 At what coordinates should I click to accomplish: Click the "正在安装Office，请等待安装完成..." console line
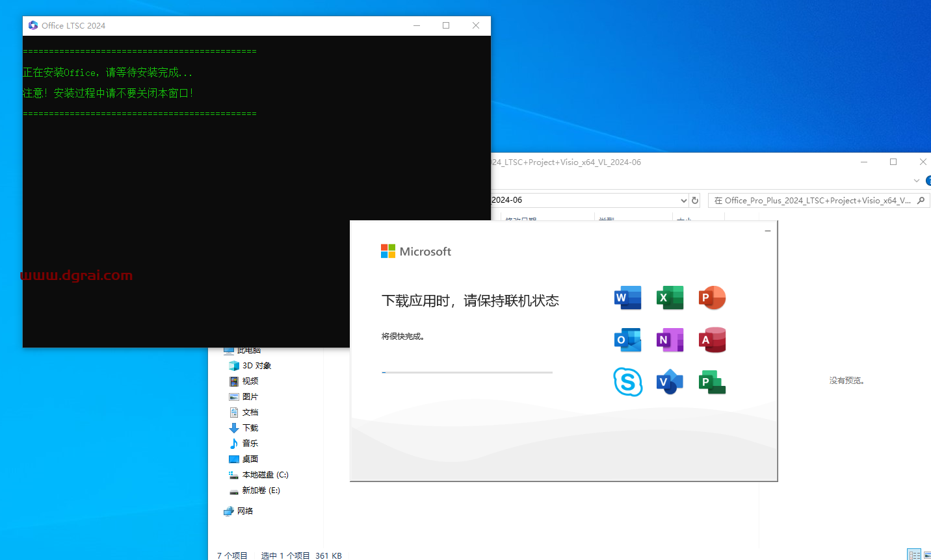(x=108, y=73)
